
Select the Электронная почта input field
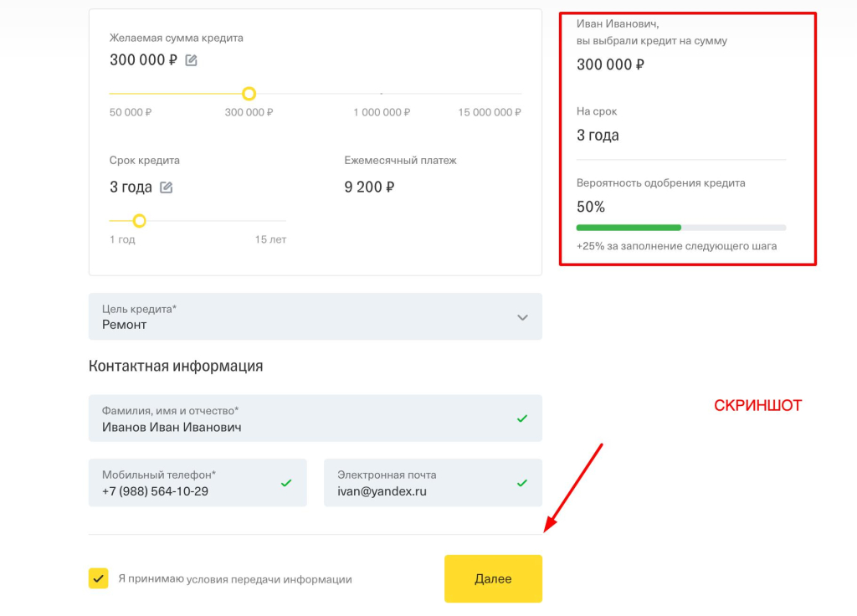pyautogui.click(x=418, y=491)
